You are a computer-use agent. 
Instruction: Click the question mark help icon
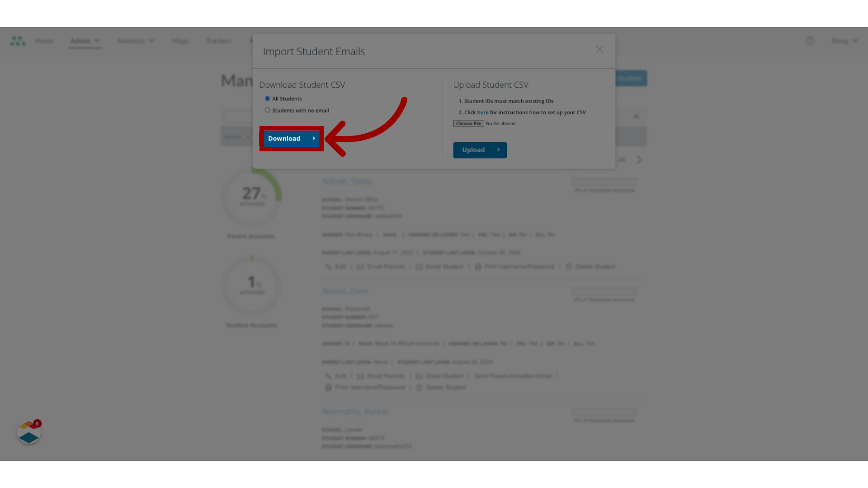click(810, 41)
